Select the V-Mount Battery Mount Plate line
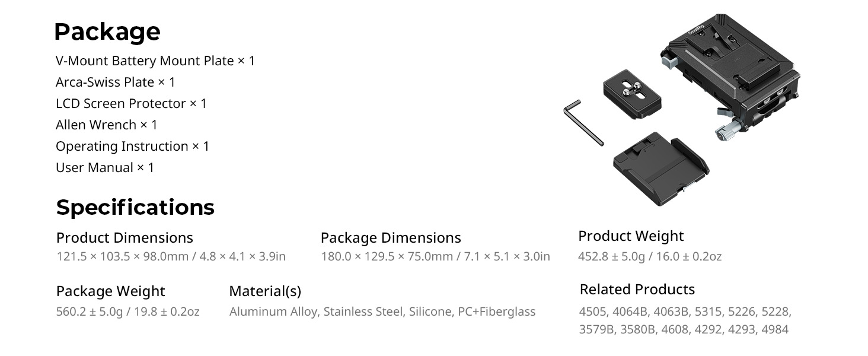The height and width of the screenshot is (356, 868). pos(155,61)
